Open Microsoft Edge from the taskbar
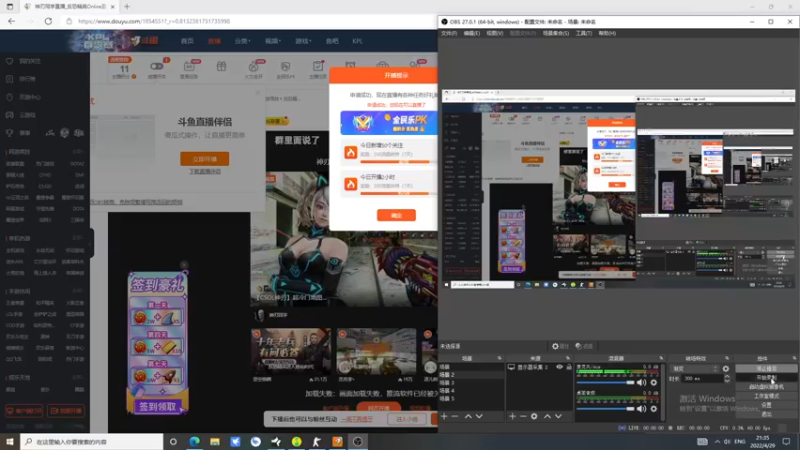The image size is (800, 450). click(x=194, y=441)
